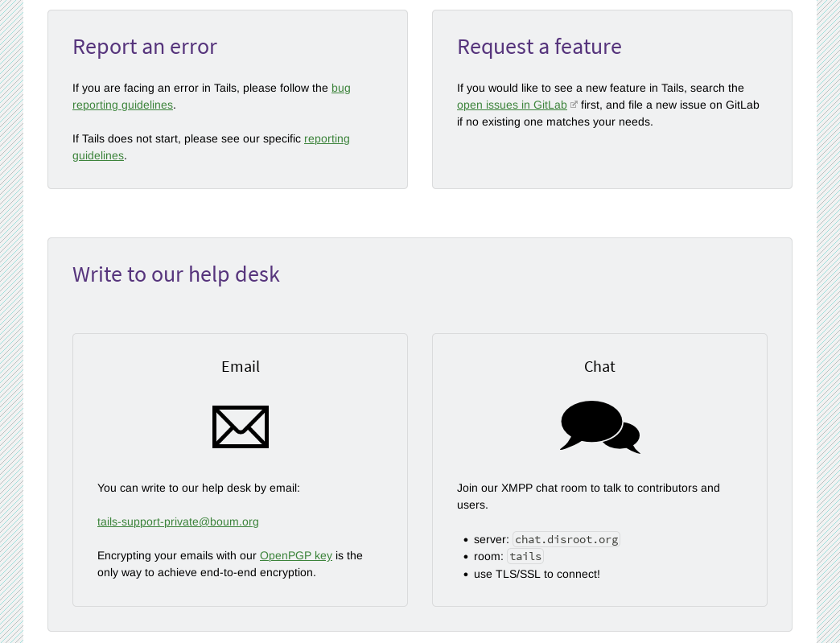This screenshot has width=840, height=643.
Task: Open the bug reporting guidelines link
Action: [x=211, y=97]
